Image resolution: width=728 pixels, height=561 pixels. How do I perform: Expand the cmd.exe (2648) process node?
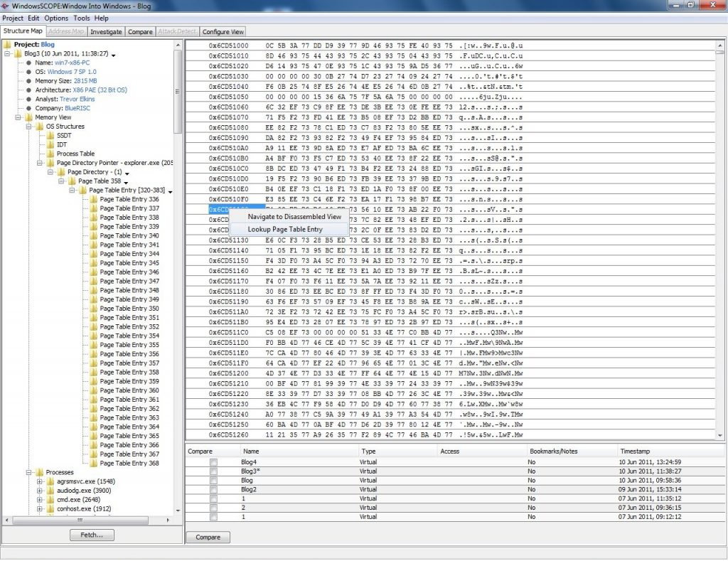40,500
